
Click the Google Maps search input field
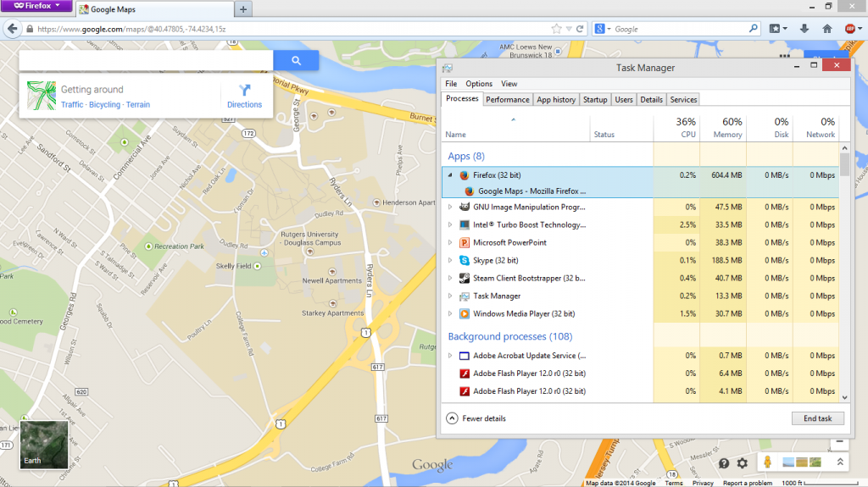146,60
